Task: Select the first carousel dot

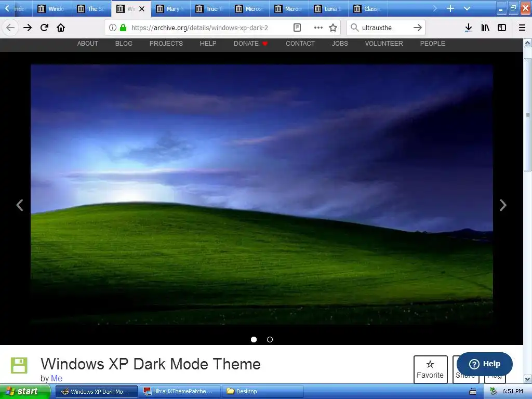Action: [254, 339]
